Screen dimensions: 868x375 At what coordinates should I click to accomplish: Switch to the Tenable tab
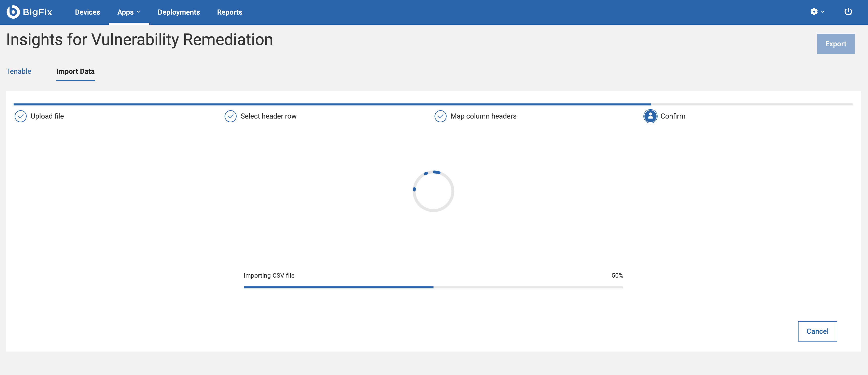coord(19,71)
